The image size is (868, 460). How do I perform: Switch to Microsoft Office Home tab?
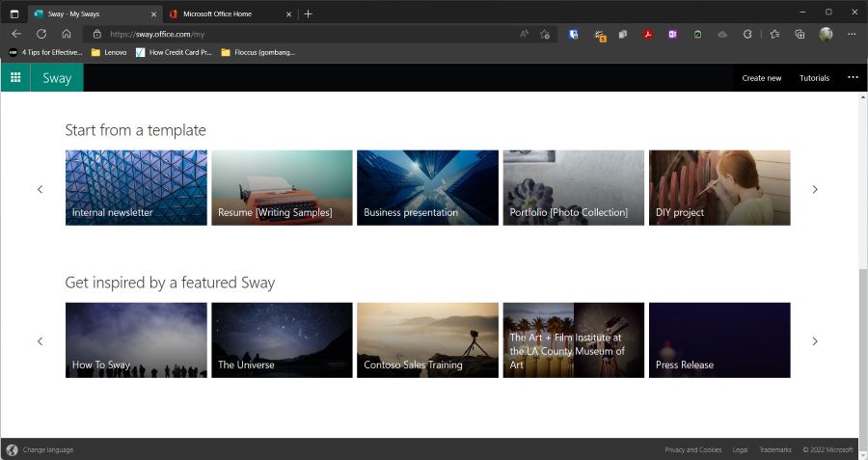point(230,14)
